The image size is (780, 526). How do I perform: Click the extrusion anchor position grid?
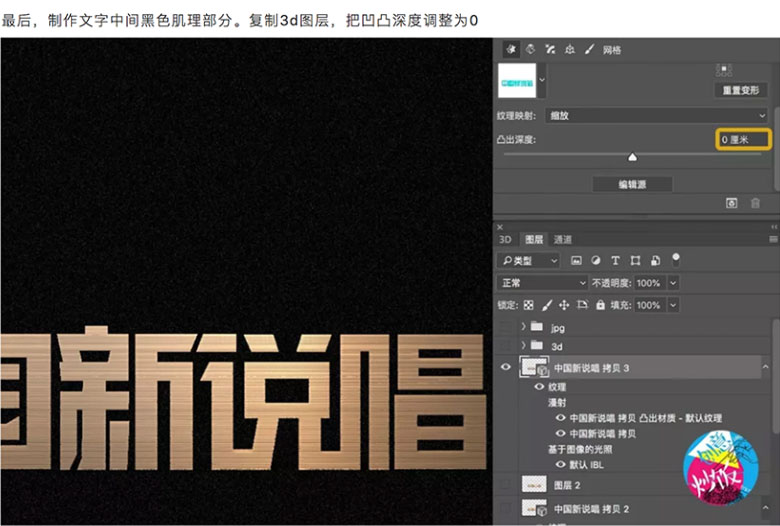point(724,70)
